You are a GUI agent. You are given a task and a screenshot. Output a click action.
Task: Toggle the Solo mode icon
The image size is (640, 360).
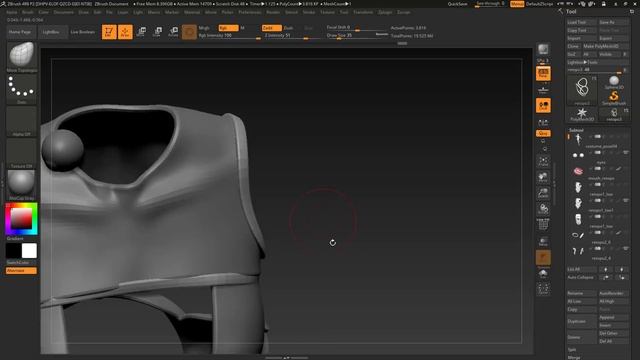[543, 273]
